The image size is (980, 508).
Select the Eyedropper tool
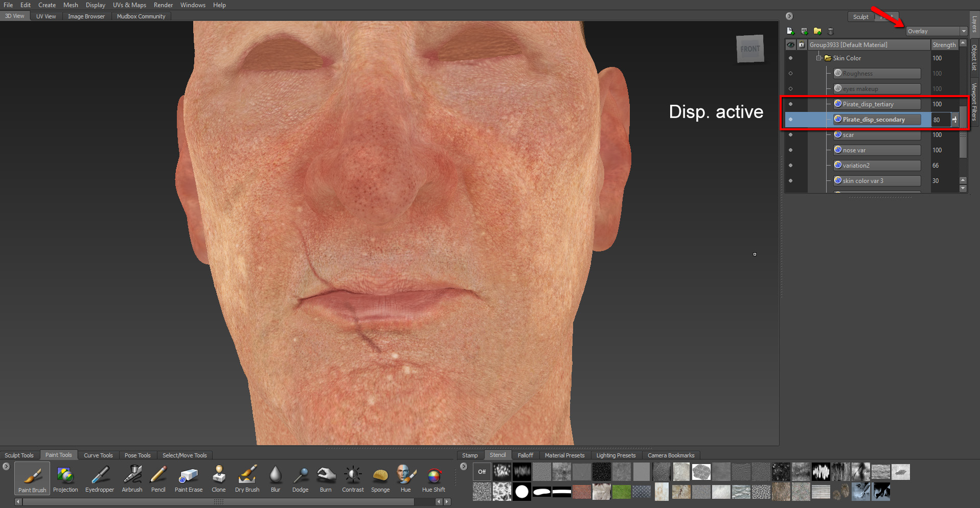click(100, 479)
